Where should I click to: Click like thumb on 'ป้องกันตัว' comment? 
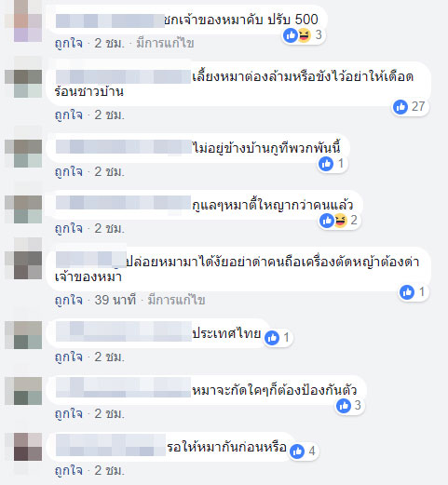344,406
